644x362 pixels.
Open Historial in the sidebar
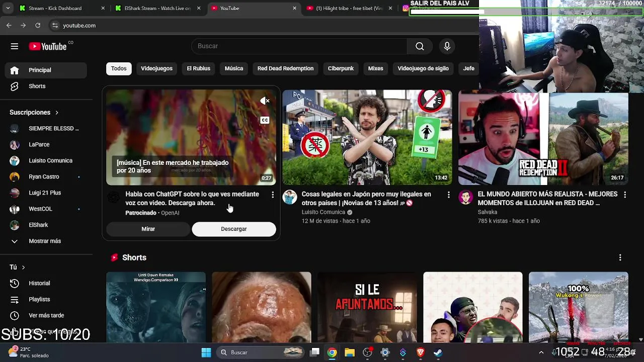click(46, 283)
